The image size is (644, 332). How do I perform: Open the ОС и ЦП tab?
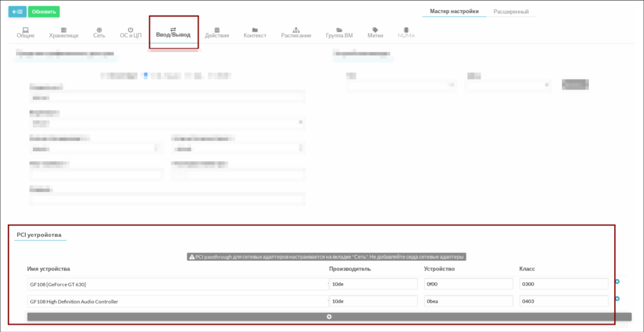tap(131, 33)
